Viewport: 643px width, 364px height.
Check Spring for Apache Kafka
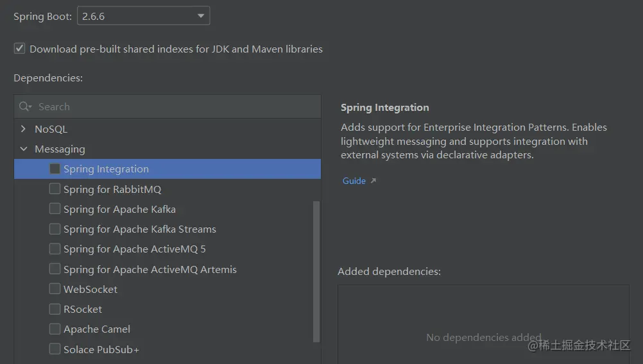click(55, 209)
